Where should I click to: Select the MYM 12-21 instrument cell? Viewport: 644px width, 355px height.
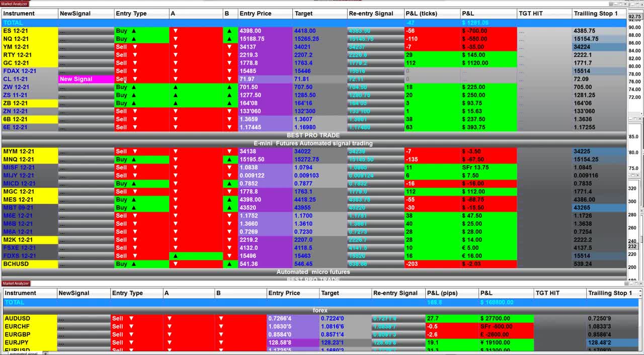point(30,151)
